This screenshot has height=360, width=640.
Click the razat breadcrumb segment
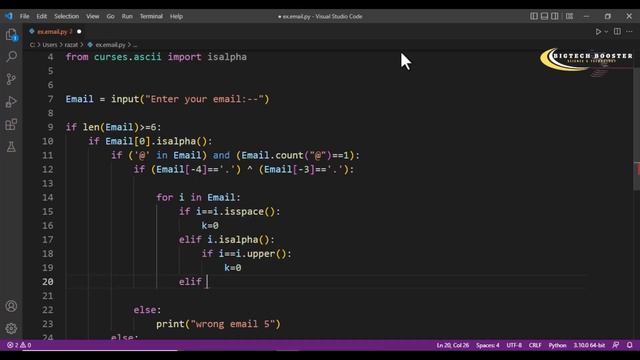click(x=71, y=45)
